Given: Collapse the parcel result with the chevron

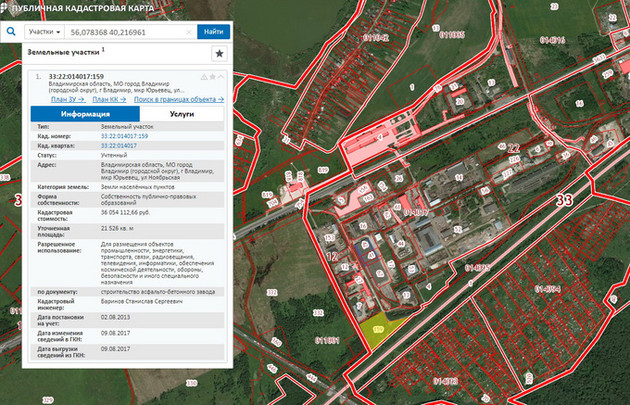Looking at the screenshot, I should (x=221, y=77).
